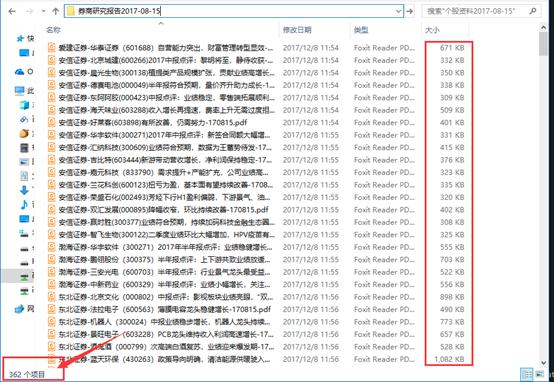Image resolution: width=554 pixels, height=382 pixels.
Task: Go up one folder level
Action: 55,11
